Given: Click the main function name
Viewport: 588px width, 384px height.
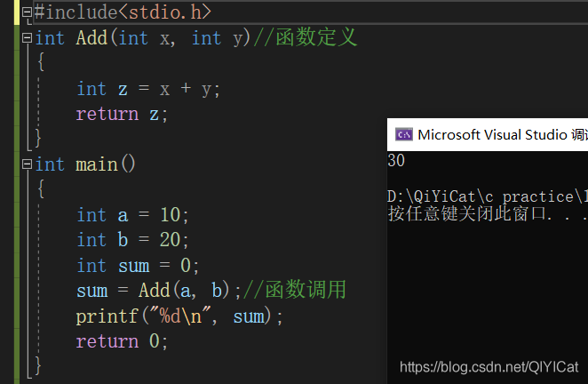Looking at the screenshot, I should [x=97, y=164].
